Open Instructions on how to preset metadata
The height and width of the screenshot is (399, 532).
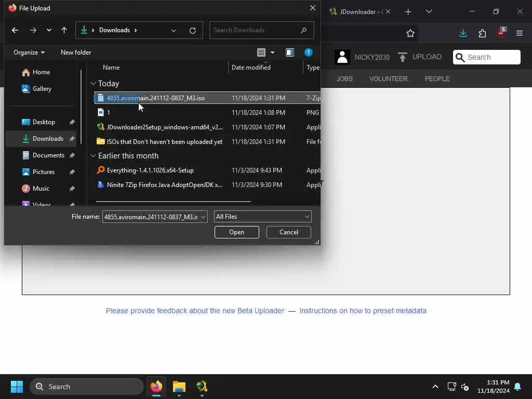tap(363, 311)
